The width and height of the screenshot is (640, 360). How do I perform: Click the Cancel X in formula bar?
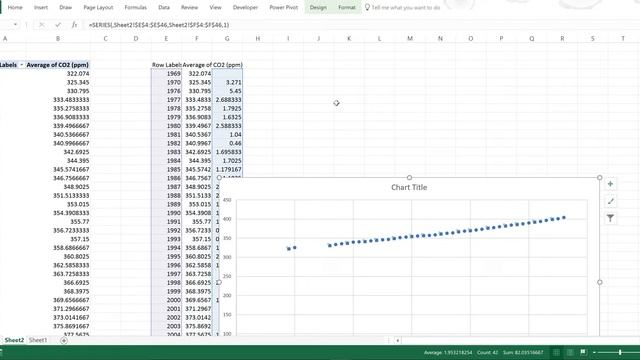(x=41, y=25)
